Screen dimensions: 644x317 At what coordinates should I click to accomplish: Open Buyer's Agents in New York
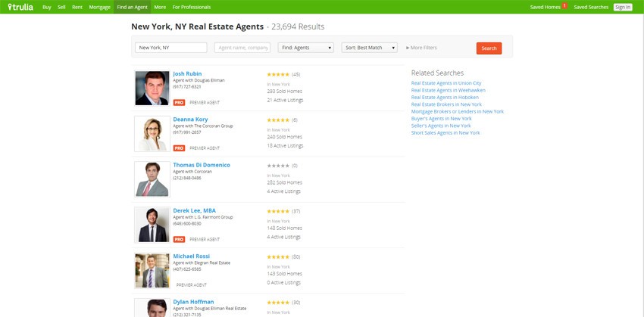[442, 119]
